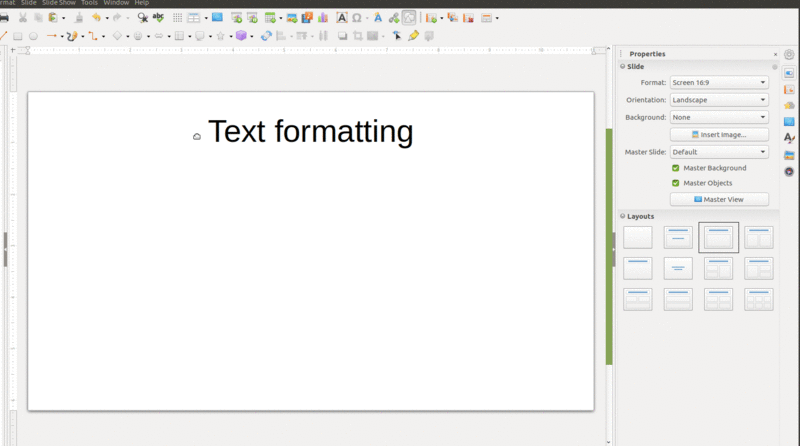The image size is (800, 446).
Task: Open the Slide menu
Action: [29, 3]
